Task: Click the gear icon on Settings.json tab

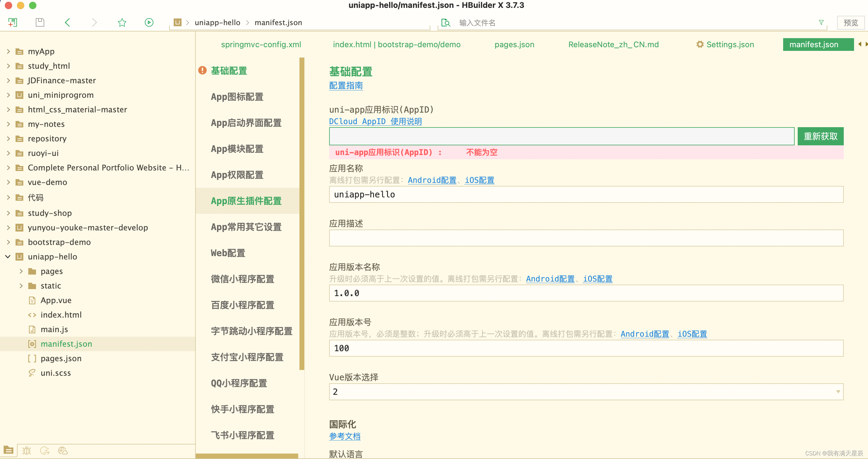Action: coord(700,45)
